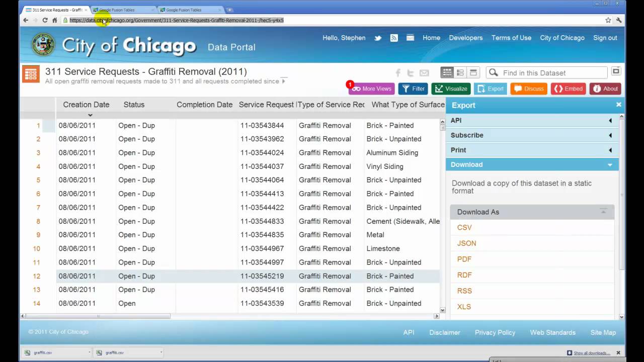
Task: Click the Sign out link
Action: (x=605, y=38)
